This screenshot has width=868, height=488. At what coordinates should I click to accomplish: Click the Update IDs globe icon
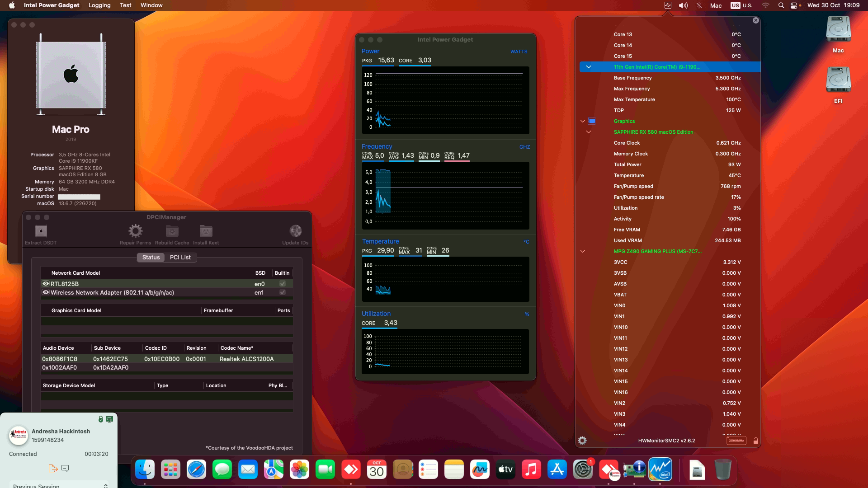tap(296, 231)
